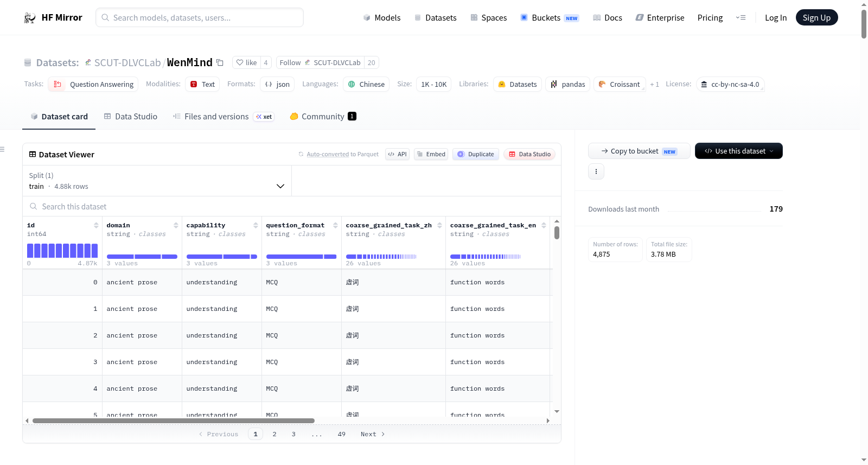
Task: Open Enterprise in the navigation
Action: coord(660,18)
